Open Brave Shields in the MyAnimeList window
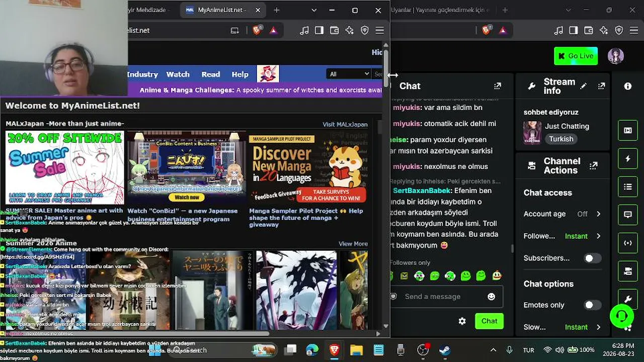The image size is (644, 362). click(x=257, y=30)
